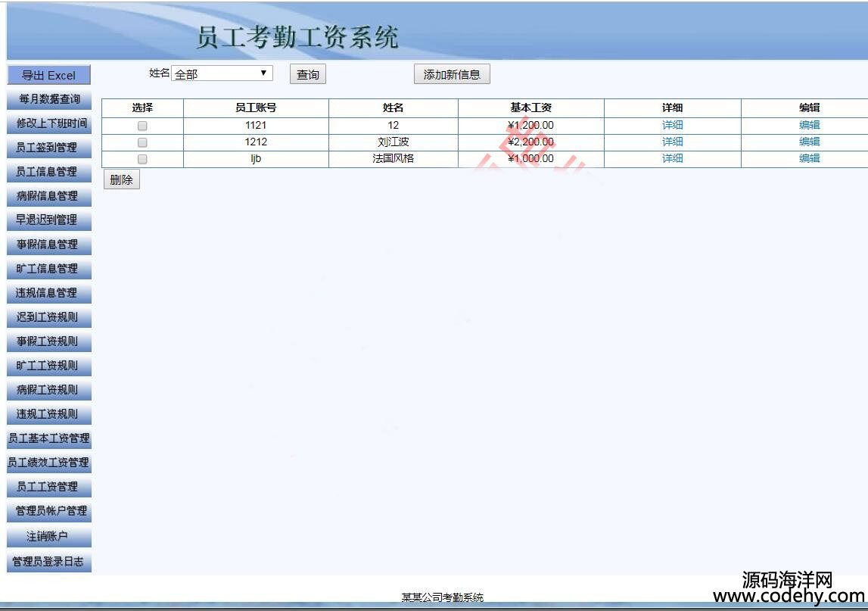Click 导出 Excel in the sidebar

(48, 75)
